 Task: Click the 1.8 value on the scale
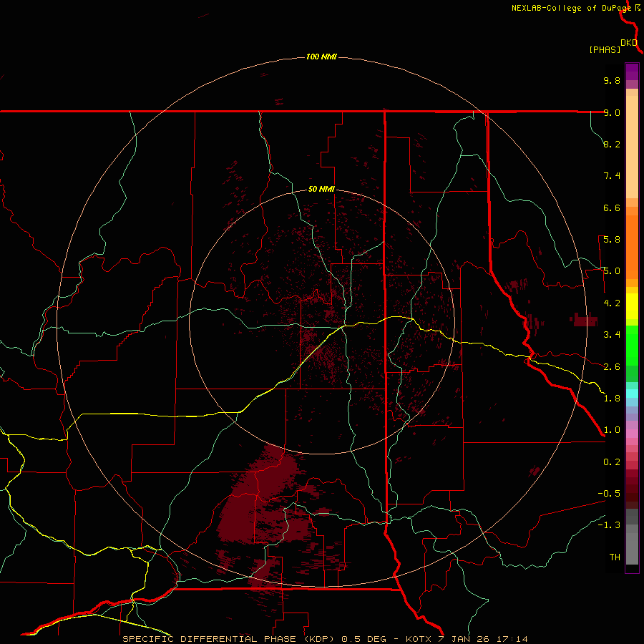[x=612, y=399]
